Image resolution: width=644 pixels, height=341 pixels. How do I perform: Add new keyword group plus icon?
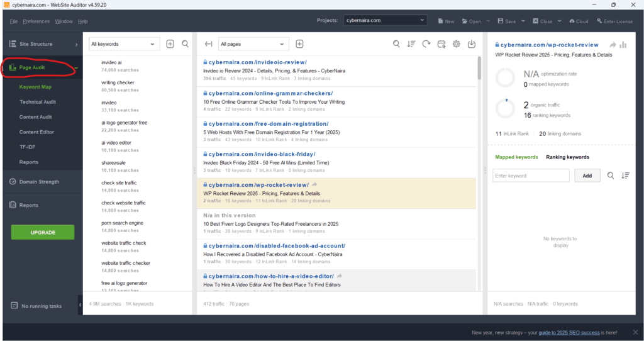(170, 44)
